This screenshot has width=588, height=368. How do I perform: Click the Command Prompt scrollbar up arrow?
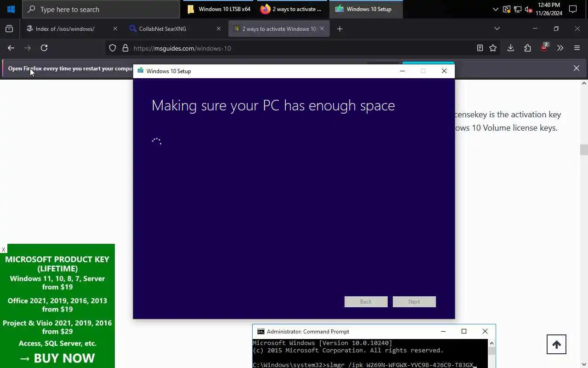(492, 343)
